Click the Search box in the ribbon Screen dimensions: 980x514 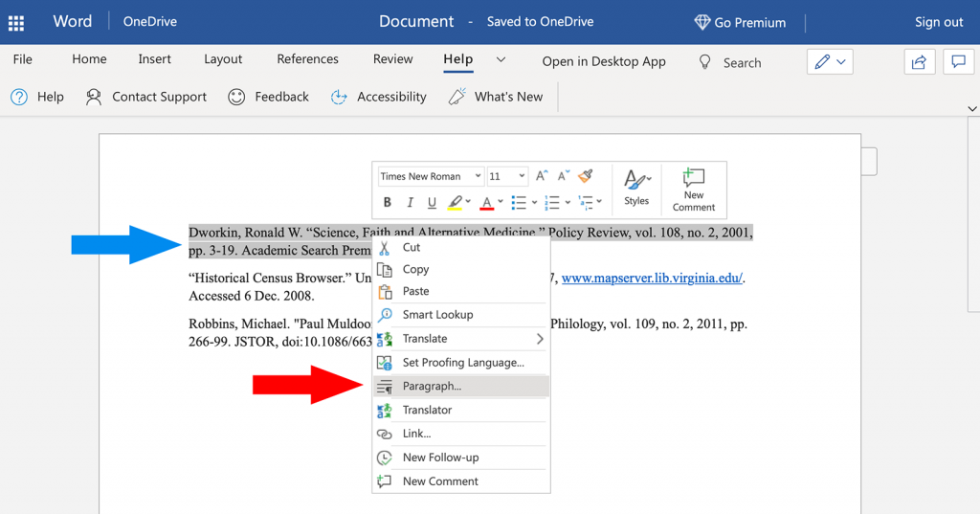[x=742, y=62]
